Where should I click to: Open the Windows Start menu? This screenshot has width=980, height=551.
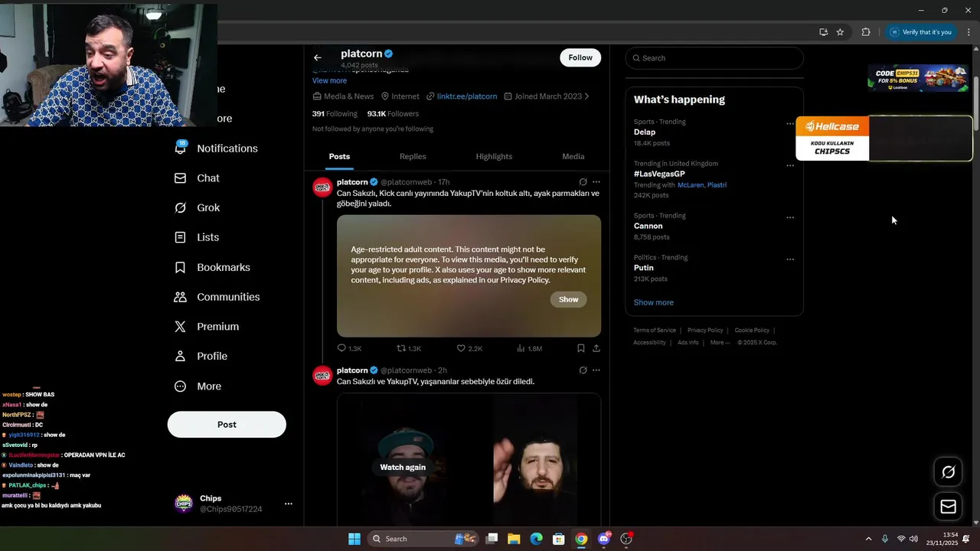[354, 539]
